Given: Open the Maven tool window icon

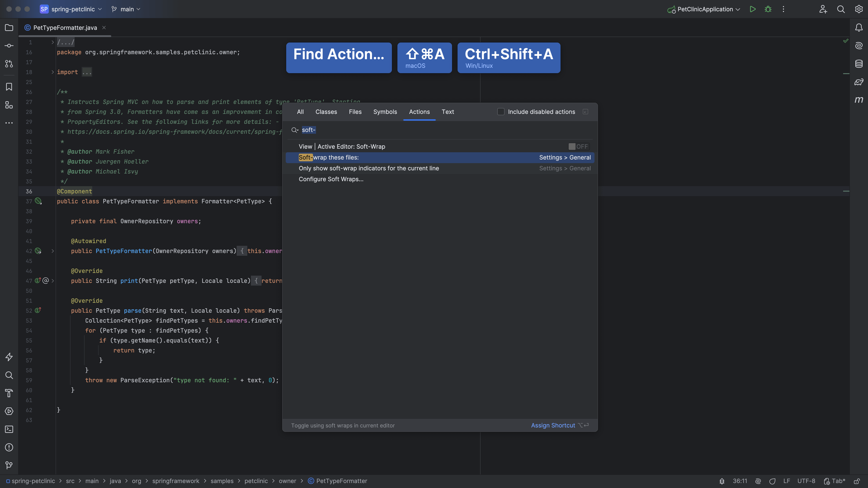Looking at the screenshot, I should [x=859, y=100].
